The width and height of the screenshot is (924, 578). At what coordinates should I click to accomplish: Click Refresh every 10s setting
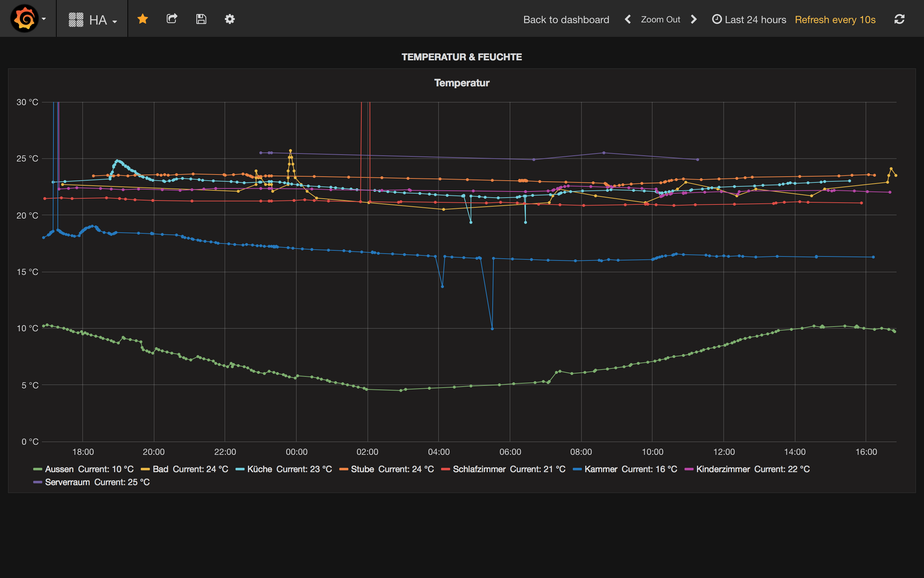coord(835,20)
